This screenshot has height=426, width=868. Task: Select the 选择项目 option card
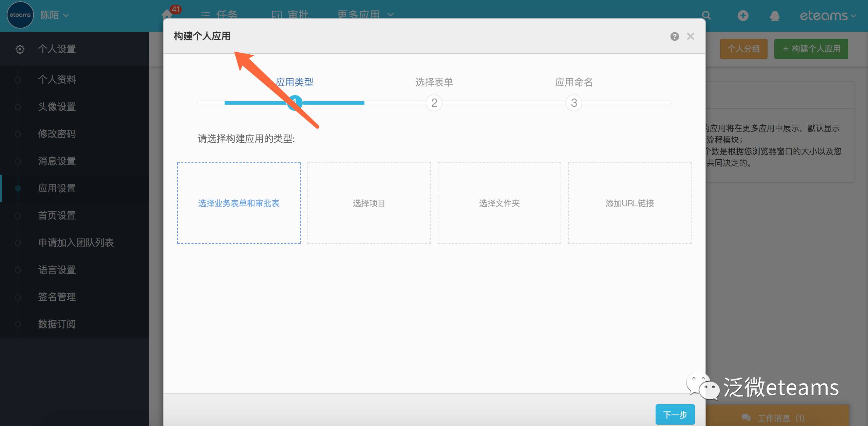[369, 203]
